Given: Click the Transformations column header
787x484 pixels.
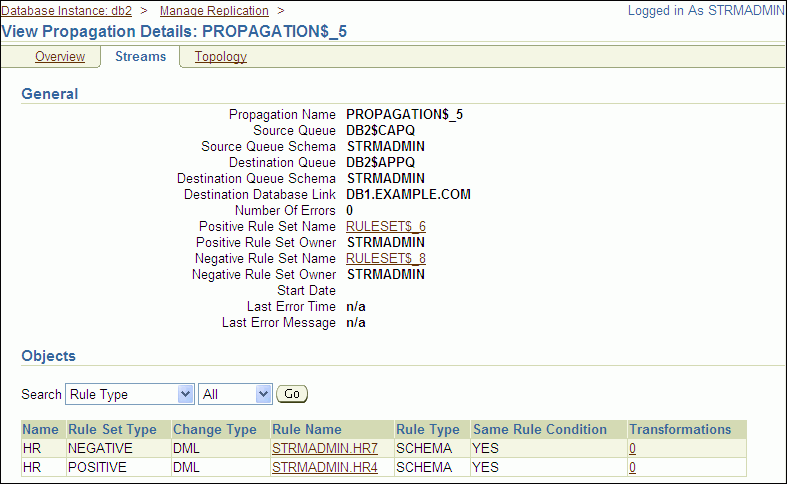Looking at the screenshot, I should (680, 430).
